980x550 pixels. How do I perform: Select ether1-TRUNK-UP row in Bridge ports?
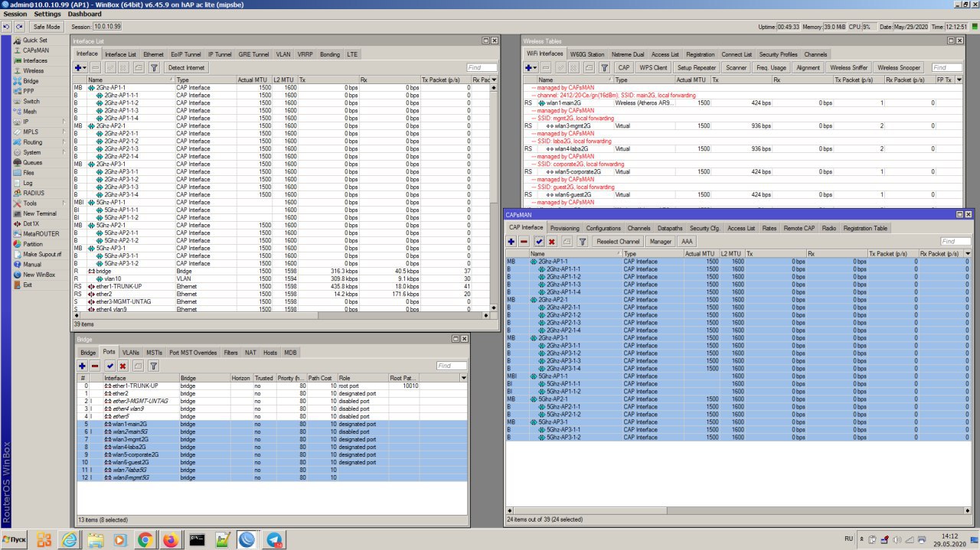272,386
